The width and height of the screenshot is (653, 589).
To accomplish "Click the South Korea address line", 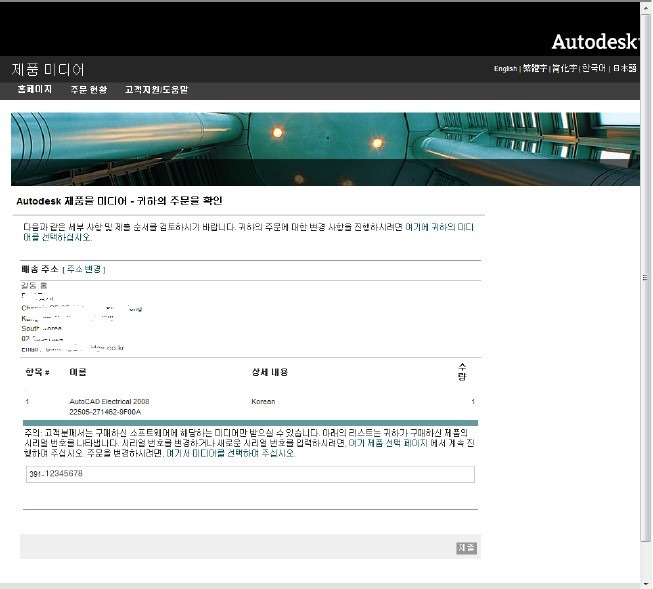I will coord(41,328).
